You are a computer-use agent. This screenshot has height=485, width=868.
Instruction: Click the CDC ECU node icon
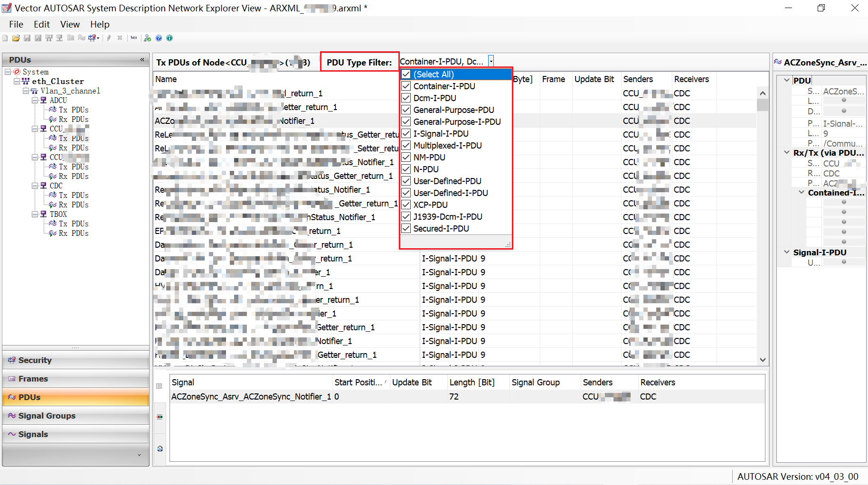pyautogui.click(x=43, y=186)
